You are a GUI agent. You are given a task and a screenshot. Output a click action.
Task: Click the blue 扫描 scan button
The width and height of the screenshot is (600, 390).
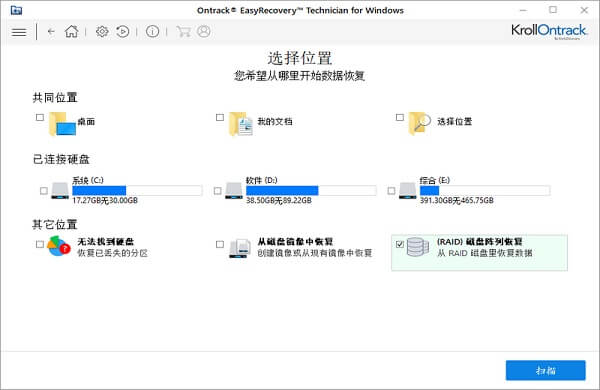coord(546,370)
